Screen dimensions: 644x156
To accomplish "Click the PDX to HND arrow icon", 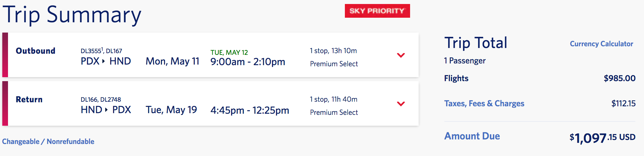I will [x=104, y=61].
